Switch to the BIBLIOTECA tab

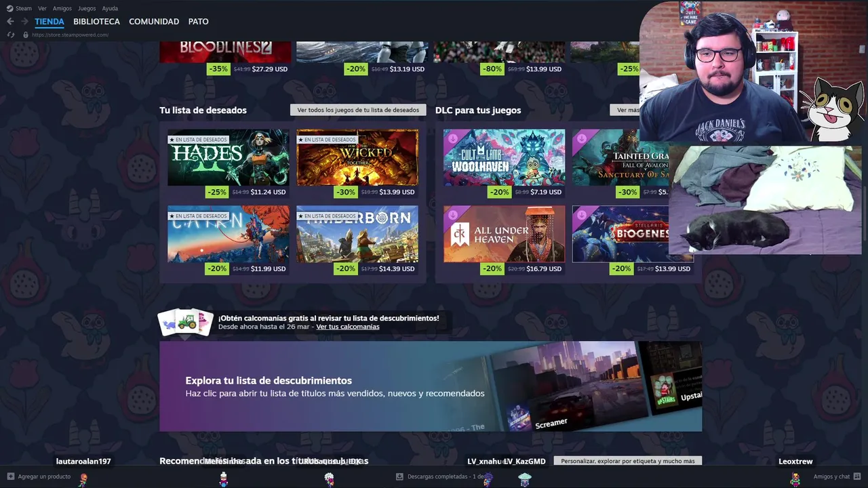tap(96, 22)
